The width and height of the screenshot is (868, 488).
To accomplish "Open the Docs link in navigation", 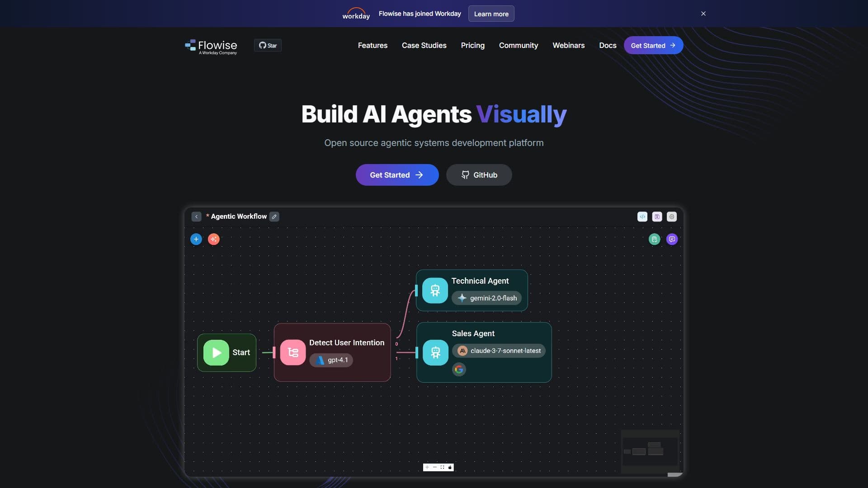I will (x=608, y=45).
